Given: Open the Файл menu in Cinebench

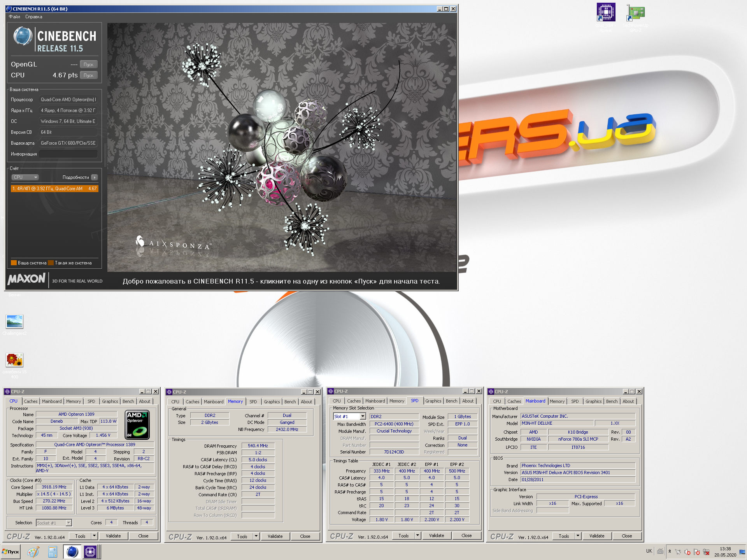Looking at the screenshot, I should click(x=14, y=17).
